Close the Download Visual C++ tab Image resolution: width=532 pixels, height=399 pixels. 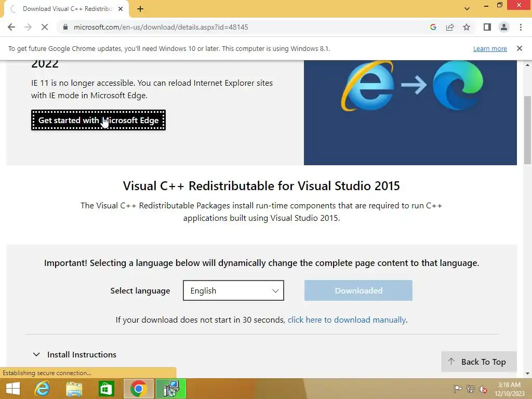click(121, 9)
